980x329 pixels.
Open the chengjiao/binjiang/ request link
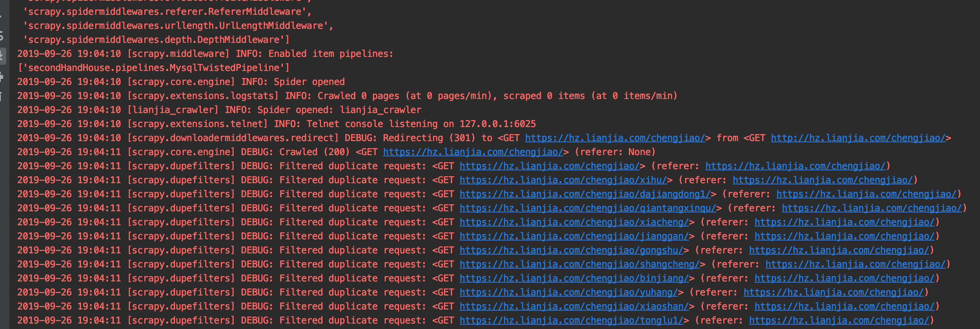(574, 278)
